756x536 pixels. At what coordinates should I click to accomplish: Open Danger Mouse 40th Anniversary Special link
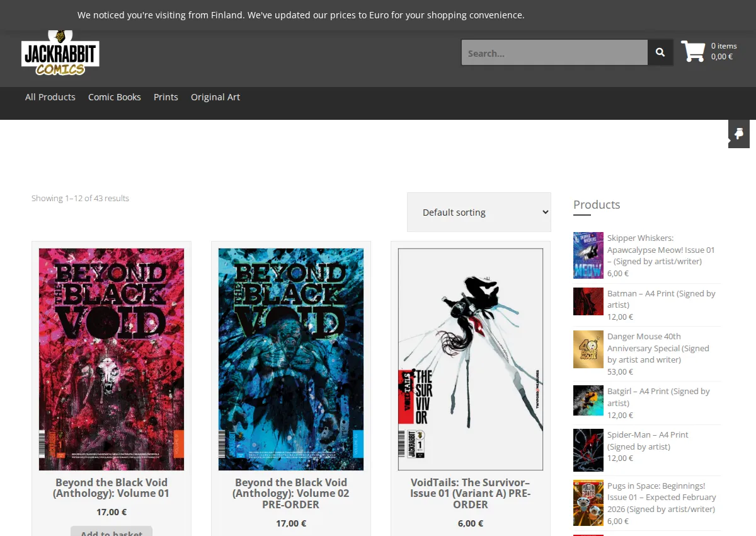click(x=658, y=348)
